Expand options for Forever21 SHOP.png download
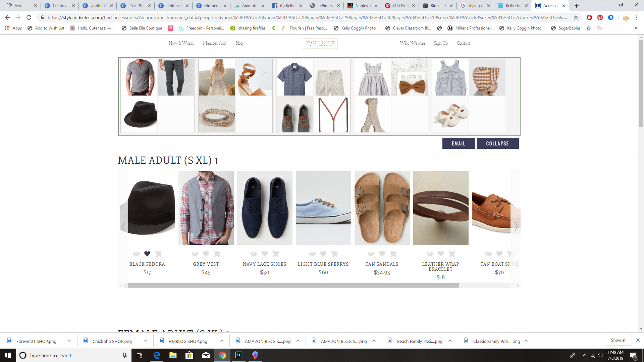This screenshot has width=644, height=362. (x=69, y=341)
